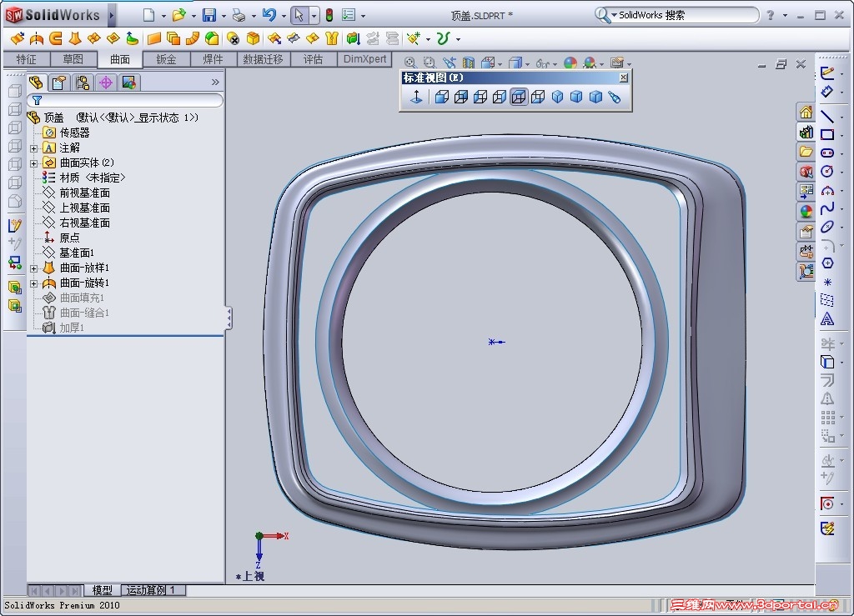
Task: Open the New document dropdown arrow
Action: [163, 16]
